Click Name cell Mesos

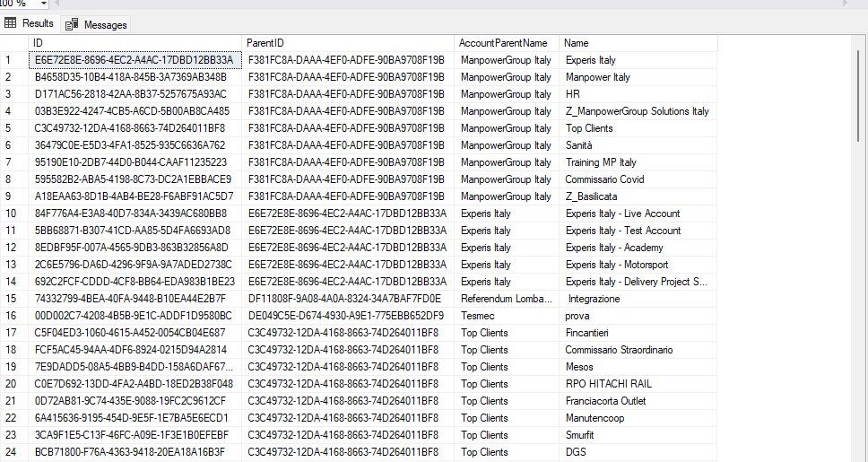pos(638,367)
